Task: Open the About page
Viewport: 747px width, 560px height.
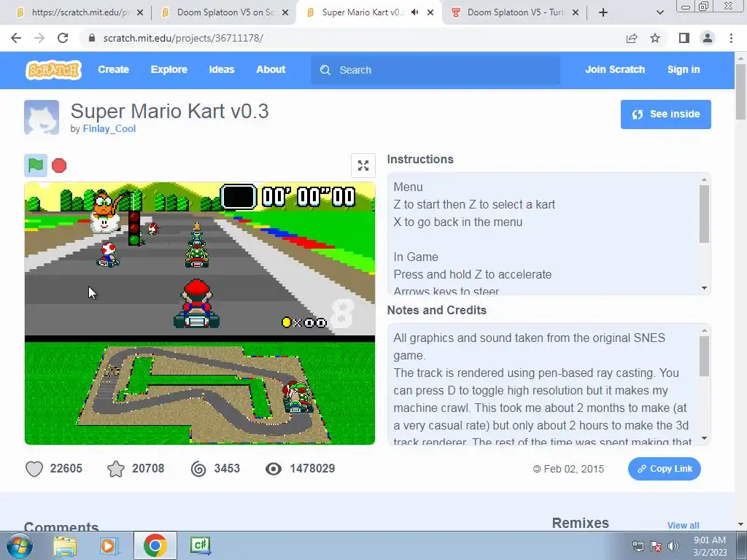Action: click(x=271, y=69)
